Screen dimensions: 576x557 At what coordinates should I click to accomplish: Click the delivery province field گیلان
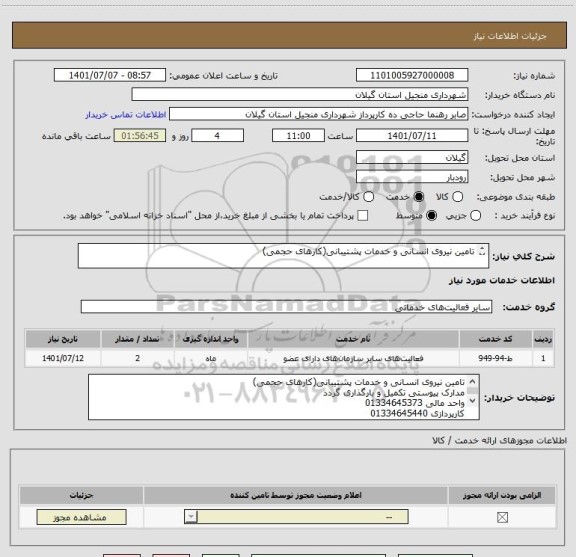(412, 158)
